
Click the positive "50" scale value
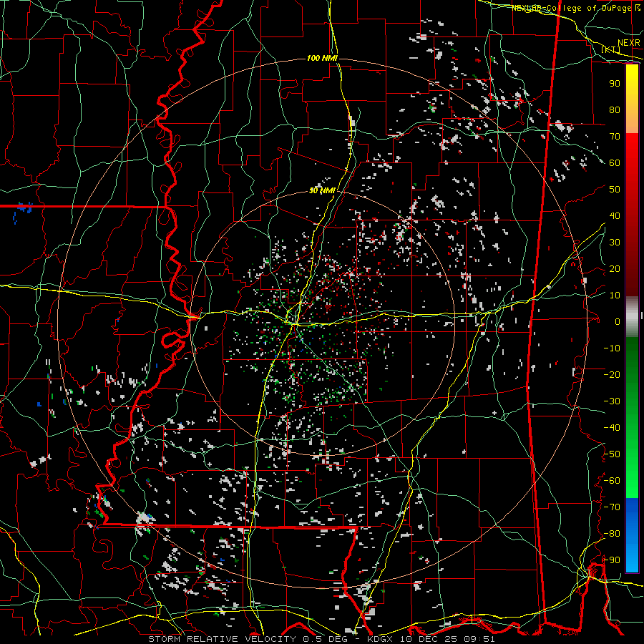point(615,190)
